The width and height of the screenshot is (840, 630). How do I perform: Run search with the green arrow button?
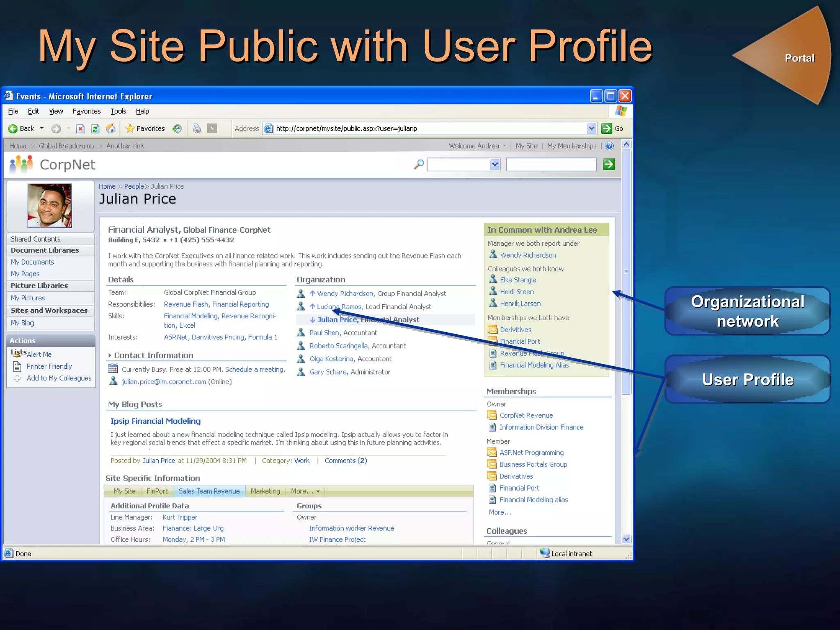609,164
